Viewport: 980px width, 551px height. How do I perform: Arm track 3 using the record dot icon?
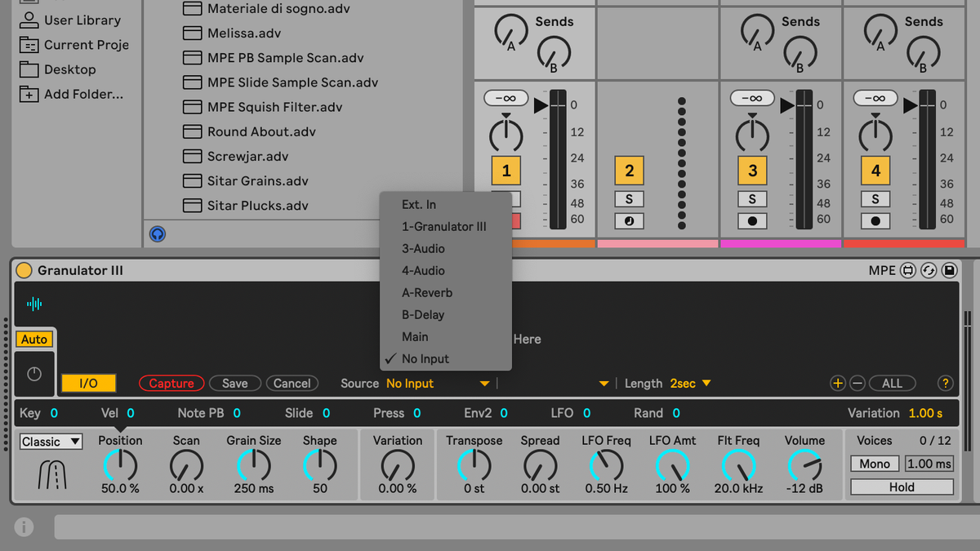click(751, 220)
